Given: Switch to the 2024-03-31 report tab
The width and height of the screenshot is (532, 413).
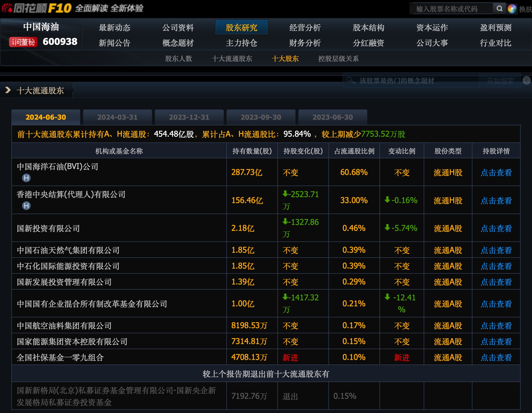Looking at the screenshot, I should click(x=117, y=117).
